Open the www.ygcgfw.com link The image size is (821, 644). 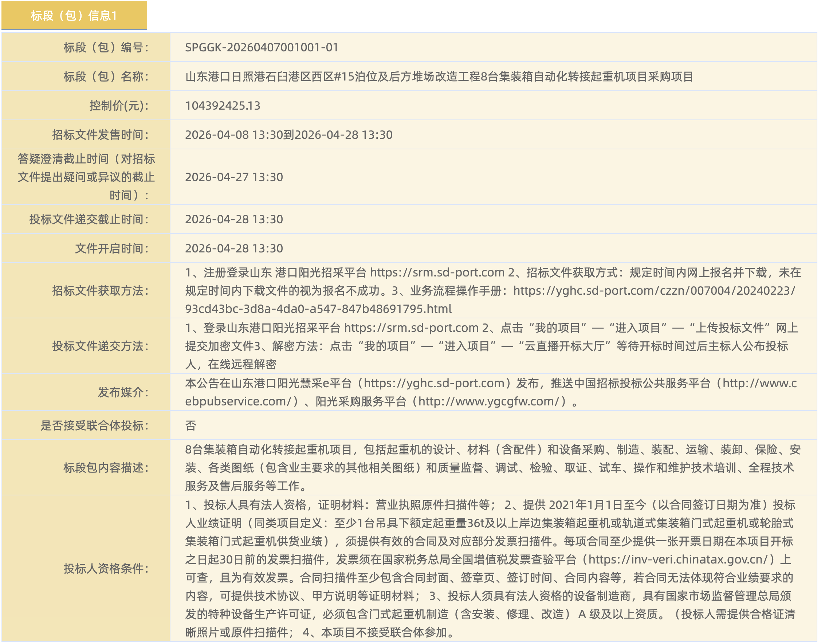point(488,401)
